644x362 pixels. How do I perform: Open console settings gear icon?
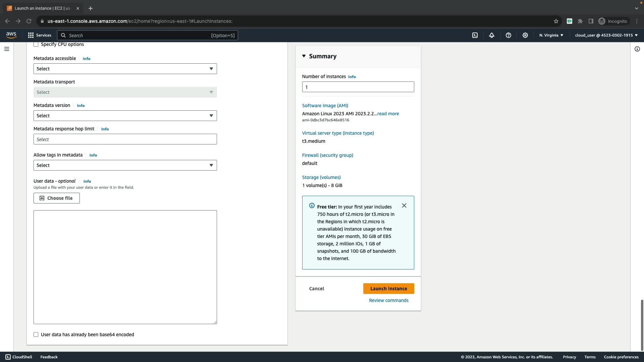(x=525, y=35)
